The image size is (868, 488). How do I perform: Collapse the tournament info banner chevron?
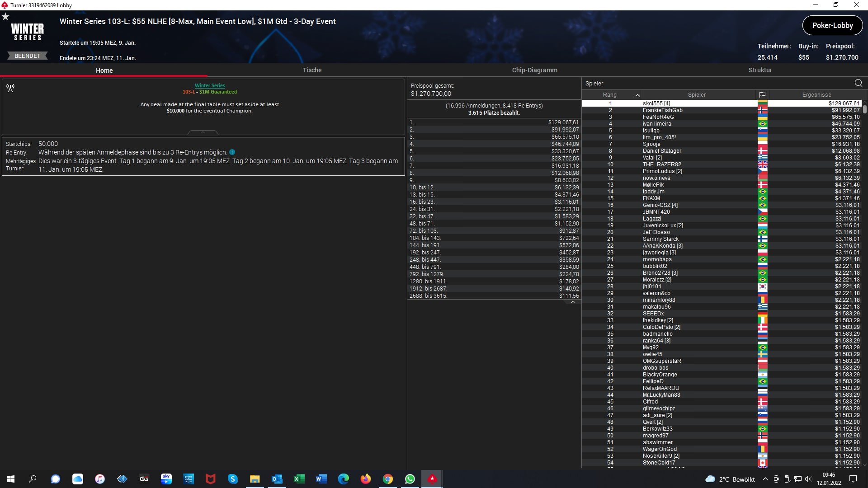203,132
